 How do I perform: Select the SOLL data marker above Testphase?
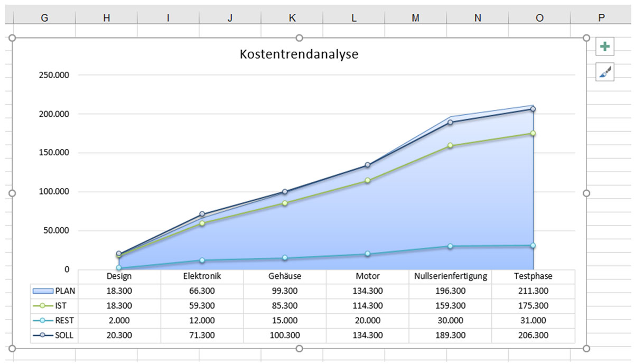(533, 108)
